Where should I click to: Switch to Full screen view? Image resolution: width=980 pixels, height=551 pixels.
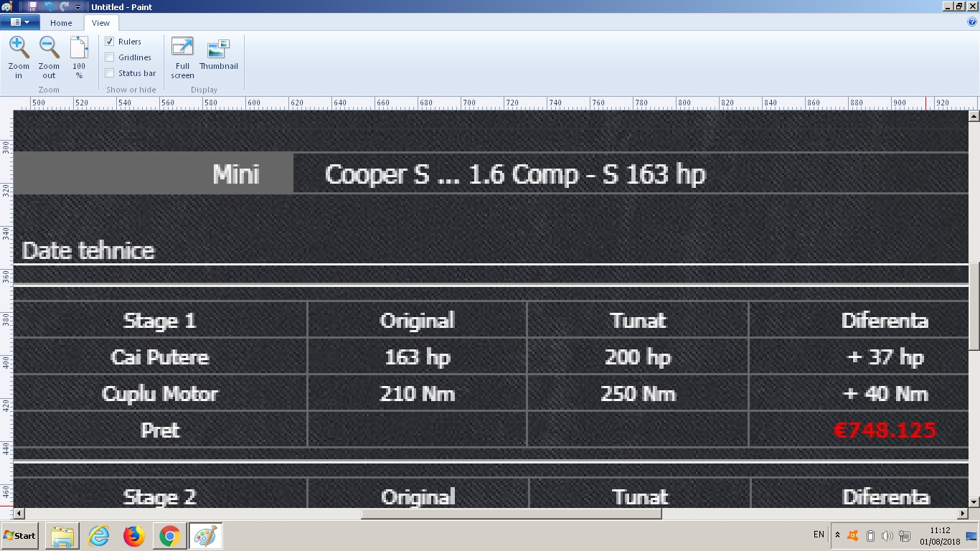[x=182, y=48]
